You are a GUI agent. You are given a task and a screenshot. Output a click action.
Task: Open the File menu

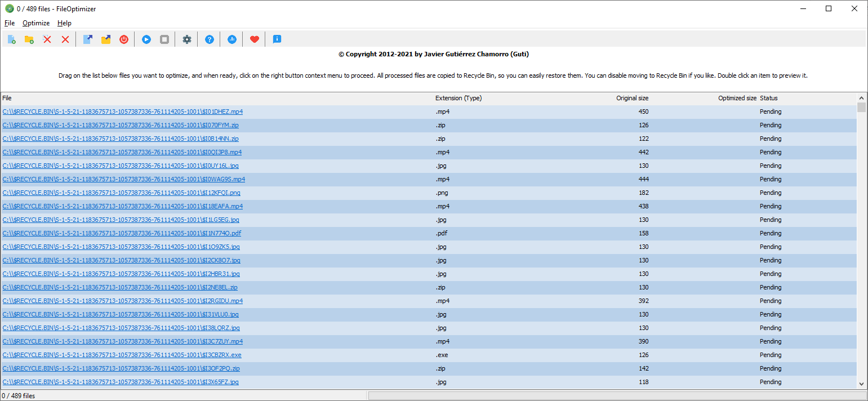[10, 23]
